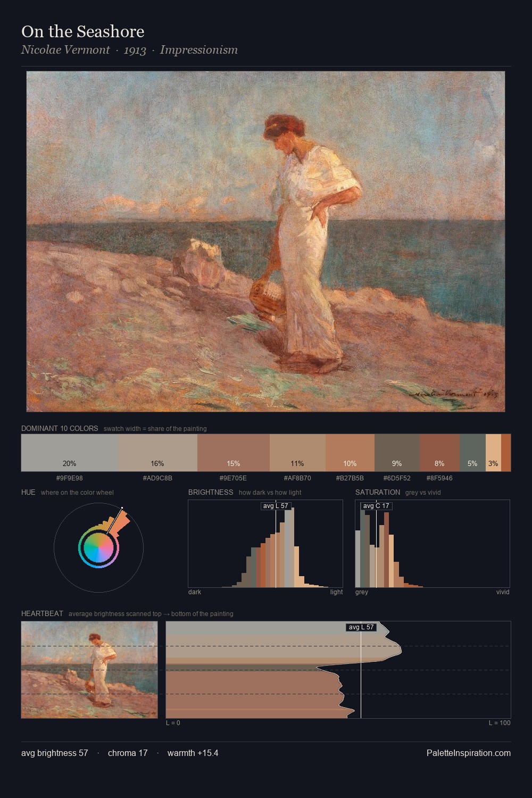
Task: Click the hex code #AD9C8B
Action: [157, 478]
